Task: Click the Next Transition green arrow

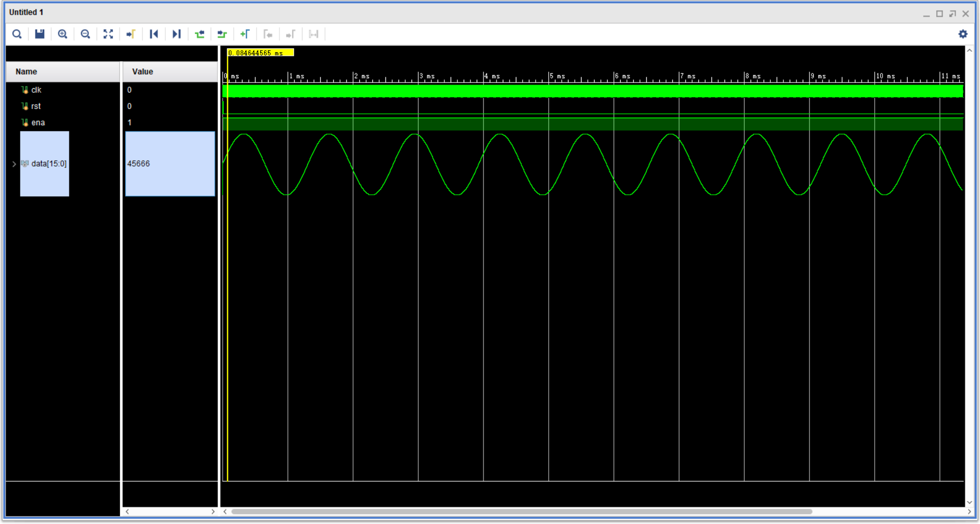Action: coord(222,34)
